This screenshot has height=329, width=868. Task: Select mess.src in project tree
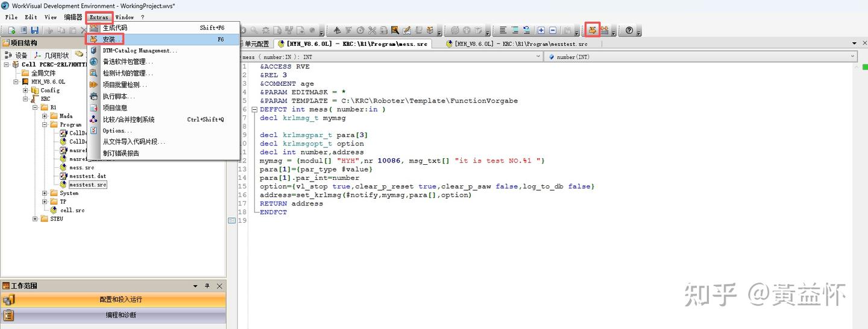pos(81,167)
